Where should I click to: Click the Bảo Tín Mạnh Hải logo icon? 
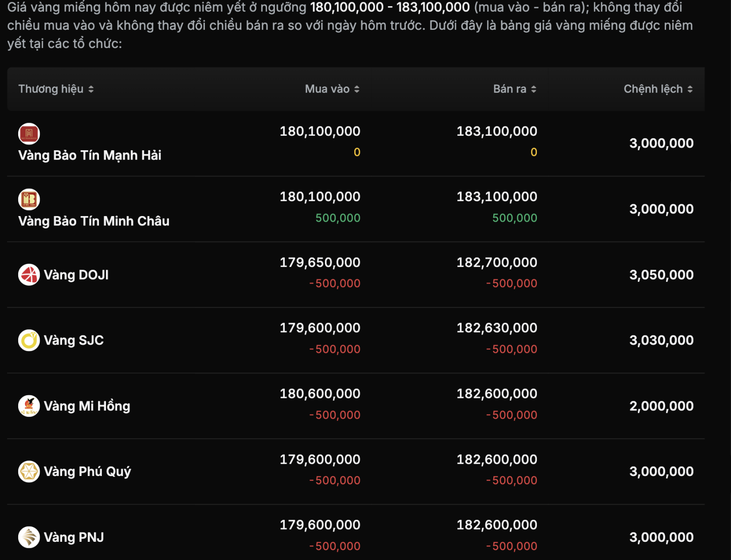[x=29, y=134]
